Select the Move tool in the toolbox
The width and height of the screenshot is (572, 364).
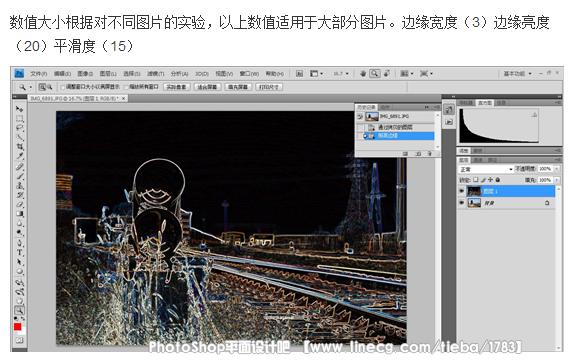19,109
